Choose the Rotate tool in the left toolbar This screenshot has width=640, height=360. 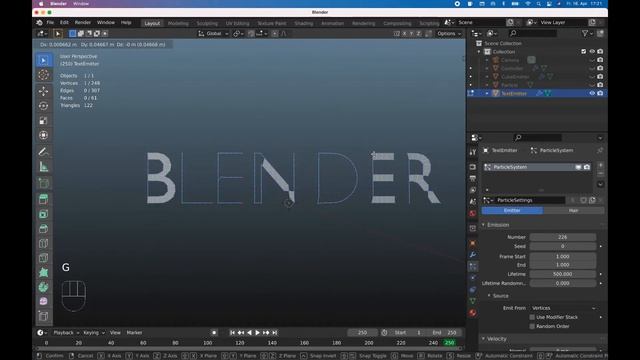tap(44, 106)
